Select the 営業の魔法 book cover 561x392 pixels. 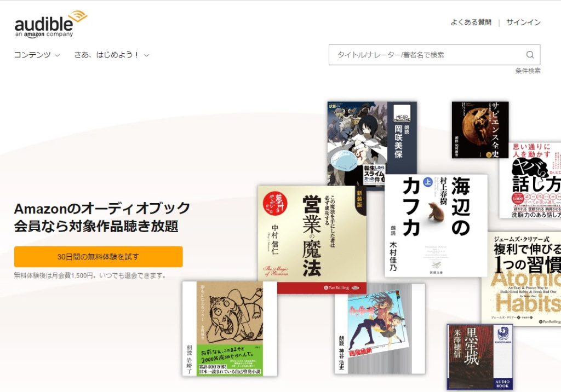pyautogui.click(x=312, y=239)
